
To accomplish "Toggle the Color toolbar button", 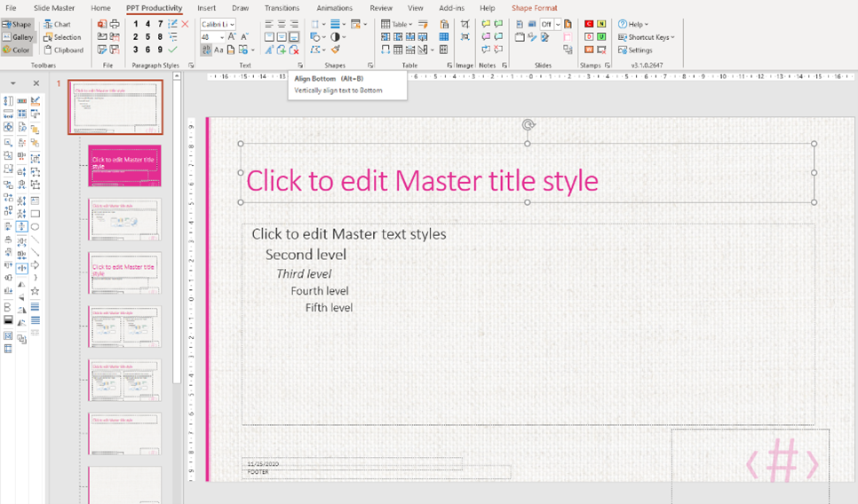I will tap(18, 50).
